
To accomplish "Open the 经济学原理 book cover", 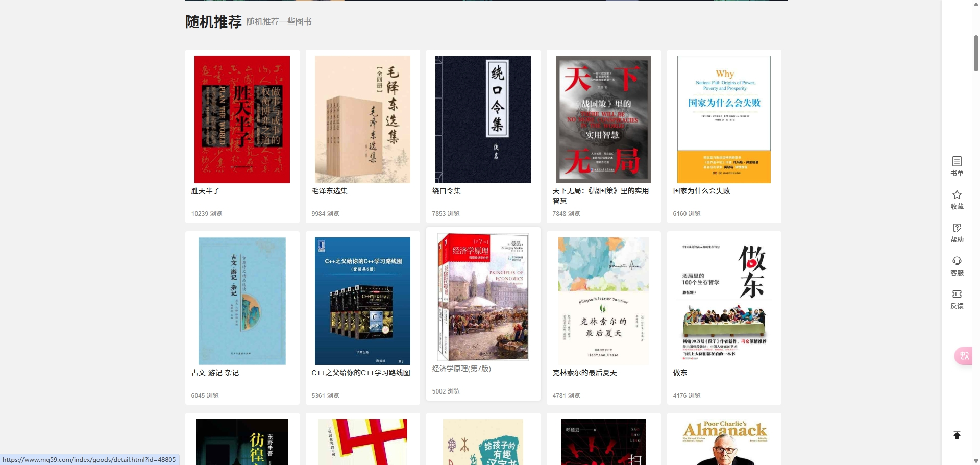I will (483, 297).
